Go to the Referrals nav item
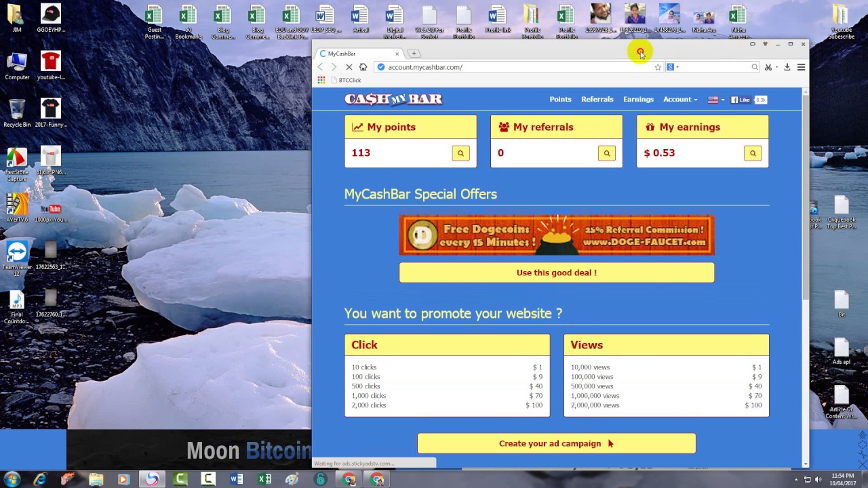Screen dimensions: 868x488 coord(597,100)
